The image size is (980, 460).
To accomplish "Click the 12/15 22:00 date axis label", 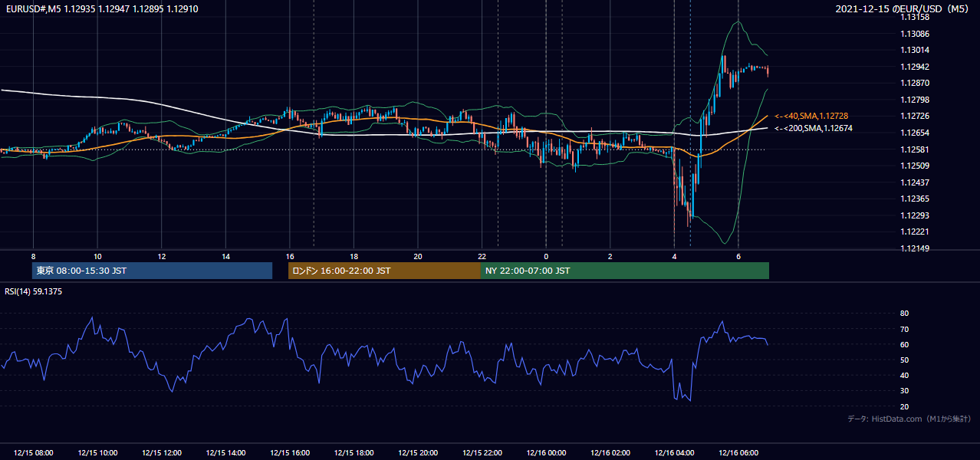I will click(482, 453).
